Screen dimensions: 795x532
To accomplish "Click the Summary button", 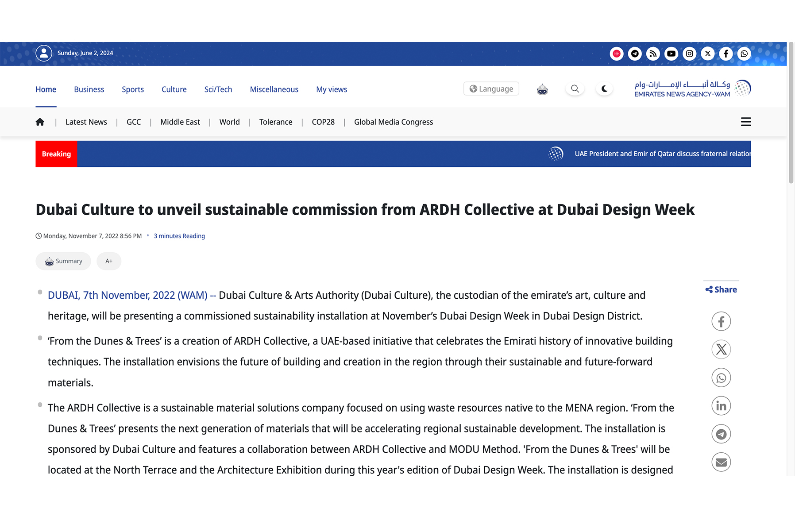I will click(x=63, y=261).
